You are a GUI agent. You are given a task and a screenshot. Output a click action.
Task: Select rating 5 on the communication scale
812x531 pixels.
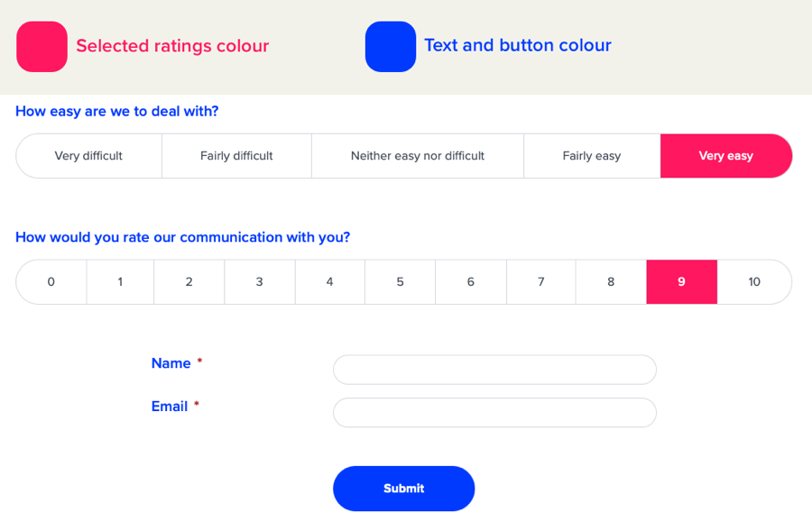(x=400, y=281)
